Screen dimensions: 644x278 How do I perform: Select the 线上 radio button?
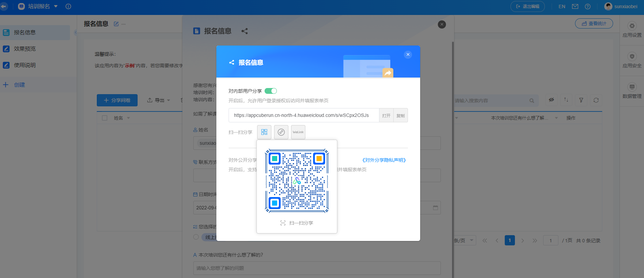196,237
